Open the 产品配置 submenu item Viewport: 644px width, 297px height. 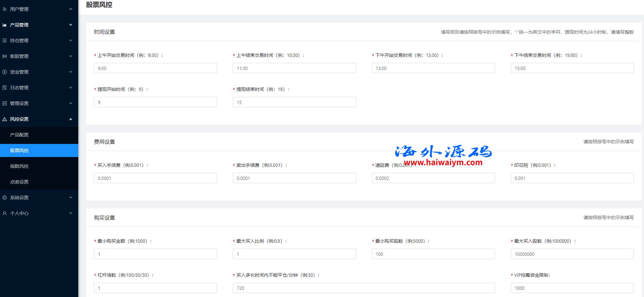tap(19, 135)
